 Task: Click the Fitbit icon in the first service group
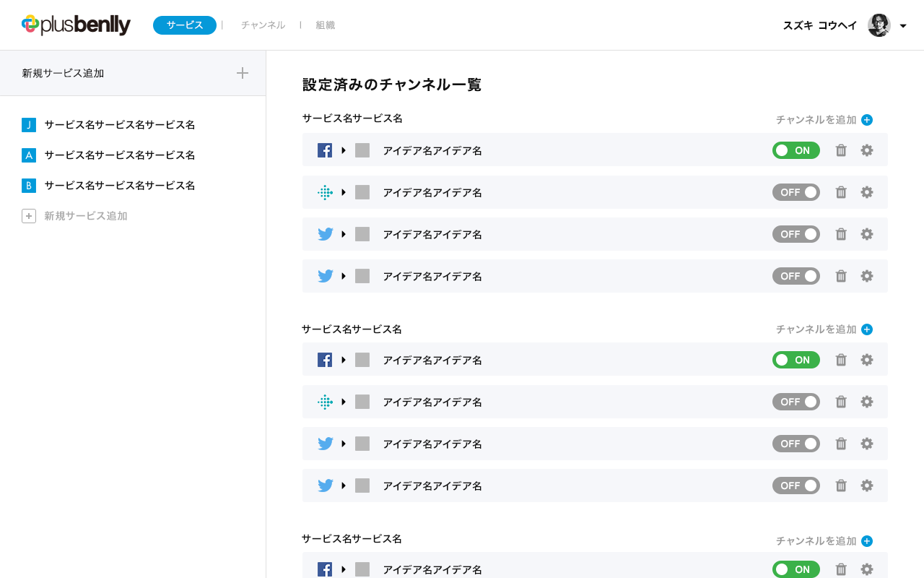[325, 192]
